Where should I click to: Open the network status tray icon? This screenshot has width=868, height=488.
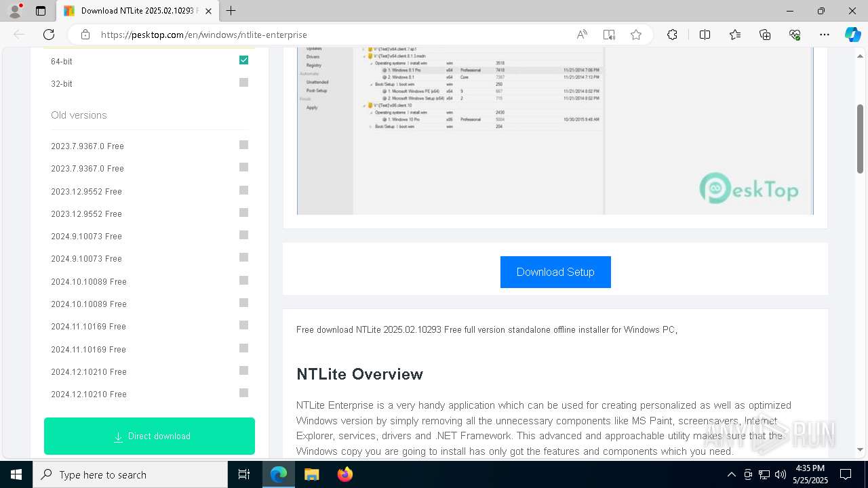click(764, 474)
